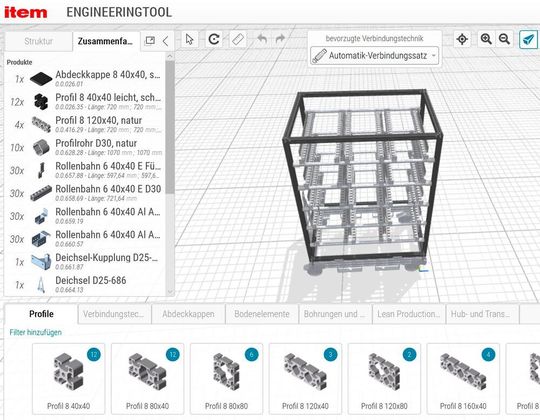540x420 pixels.
Task: Select the Profil 8 120x40 card
Action: point(305,379)
